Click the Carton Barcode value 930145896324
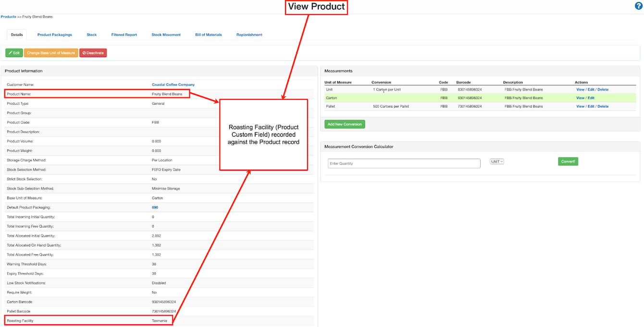 pyautogui.click(x=164, y=302)
